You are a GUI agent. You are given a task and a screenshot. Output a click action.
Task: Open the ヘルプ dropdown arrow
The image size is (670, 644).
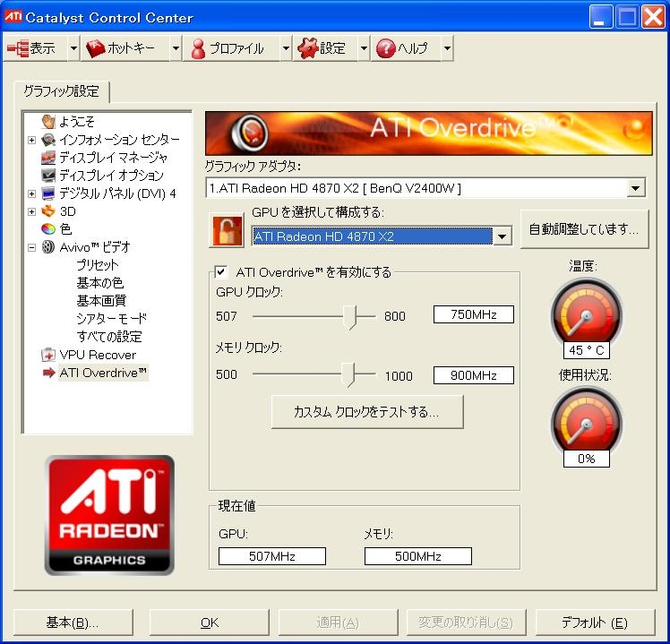[447, 48]
